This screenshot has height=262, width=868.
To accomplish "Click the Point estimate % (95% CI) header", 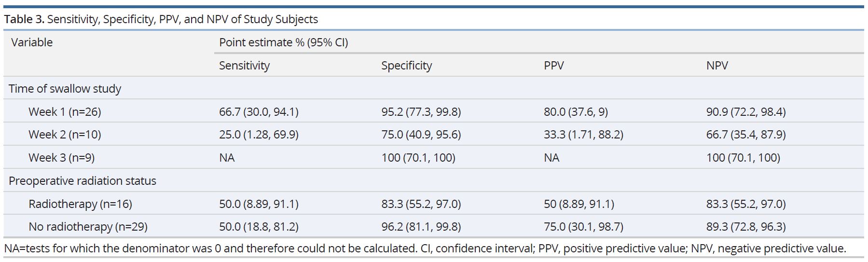I will pos(283,42).
